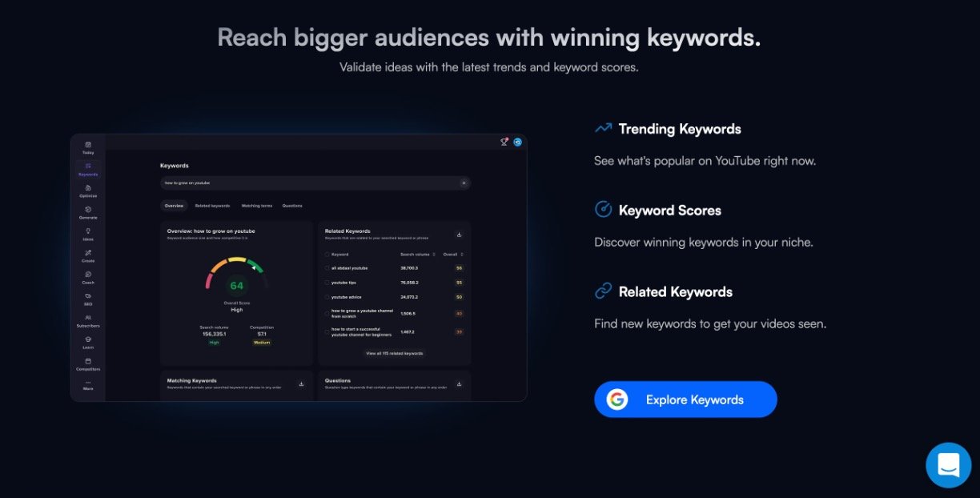The image size is (980, 498).
Task: Switch to the Related keywords tab
Action: pyautogui.click(x=212, y=206)
